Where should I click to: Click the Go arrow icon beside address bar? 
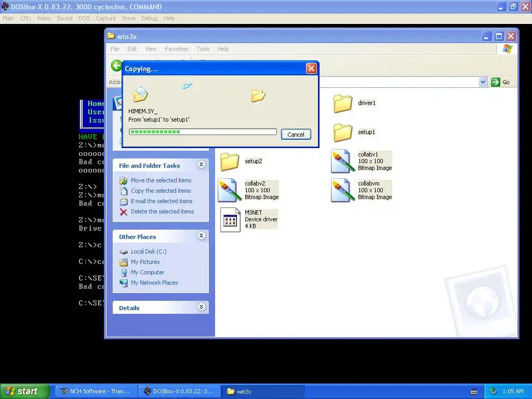tap(496, 82)
